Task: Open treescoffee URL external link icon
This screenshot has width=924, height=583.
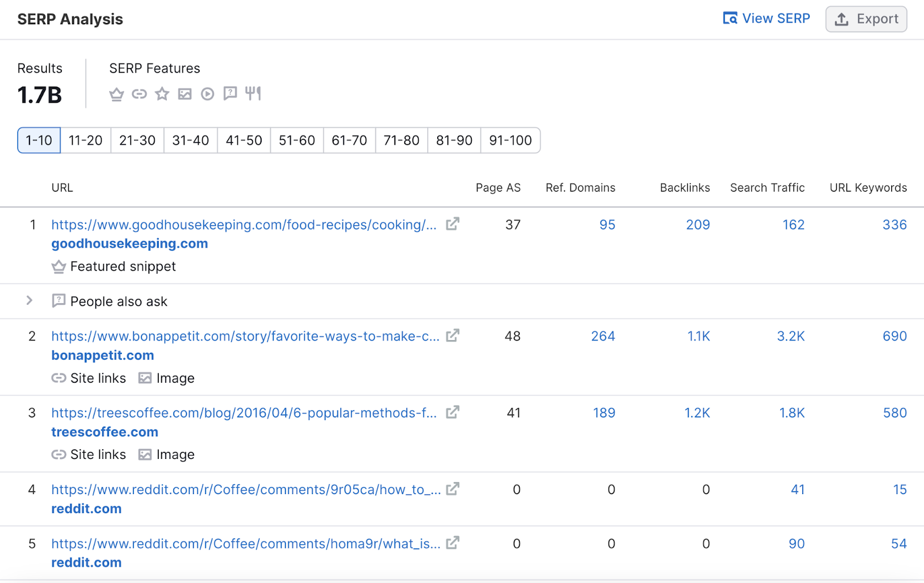Action: [x=453, y=412]
